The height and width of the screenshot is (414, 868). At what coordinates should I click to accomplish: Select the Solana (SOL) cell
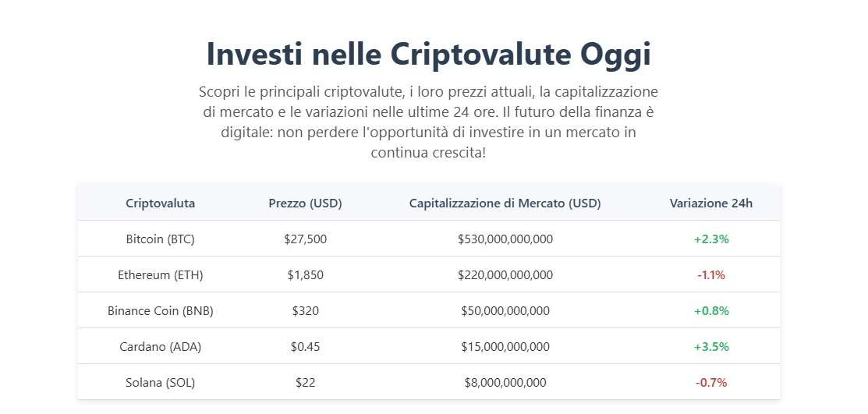click(x=161, y=383)
